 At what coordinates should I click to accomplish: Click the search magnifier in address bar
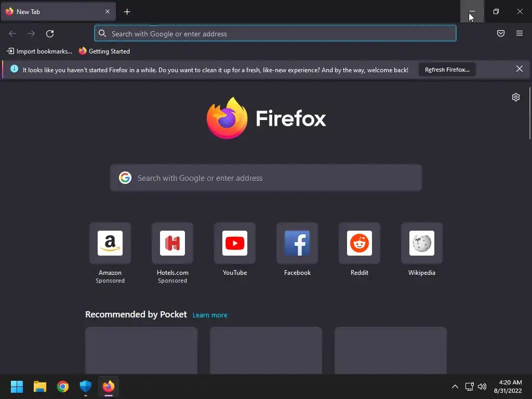click(102, 33)
